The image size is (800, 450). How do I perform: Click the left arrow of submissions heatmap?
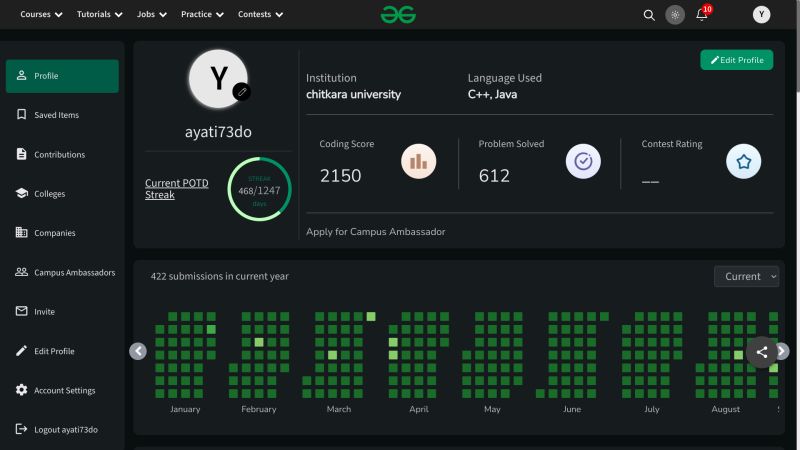click(138, 351)
